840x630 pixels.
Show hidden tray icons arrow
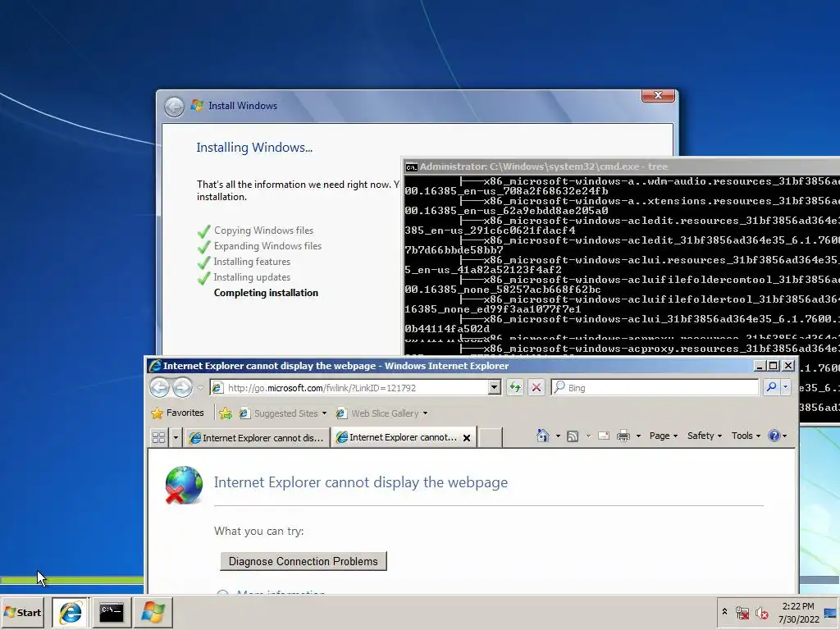click(724, 612)
